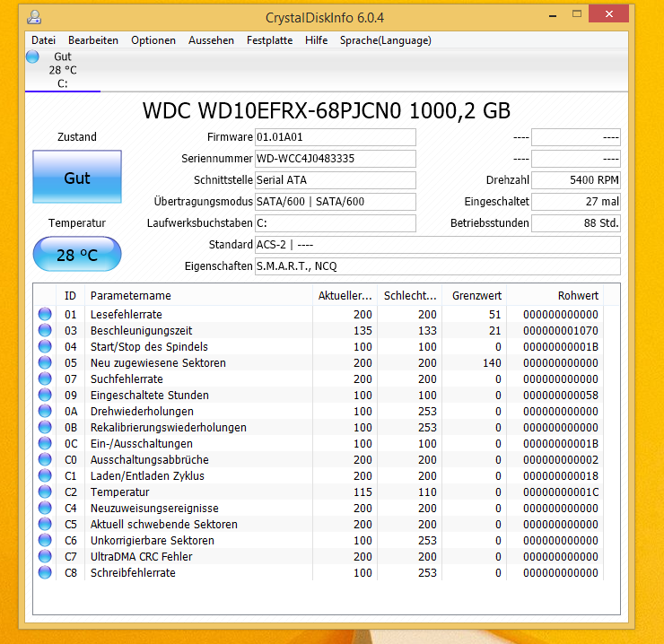Open the Datei menu
Viewport: 664px width, 644px height.
(43, 40)
